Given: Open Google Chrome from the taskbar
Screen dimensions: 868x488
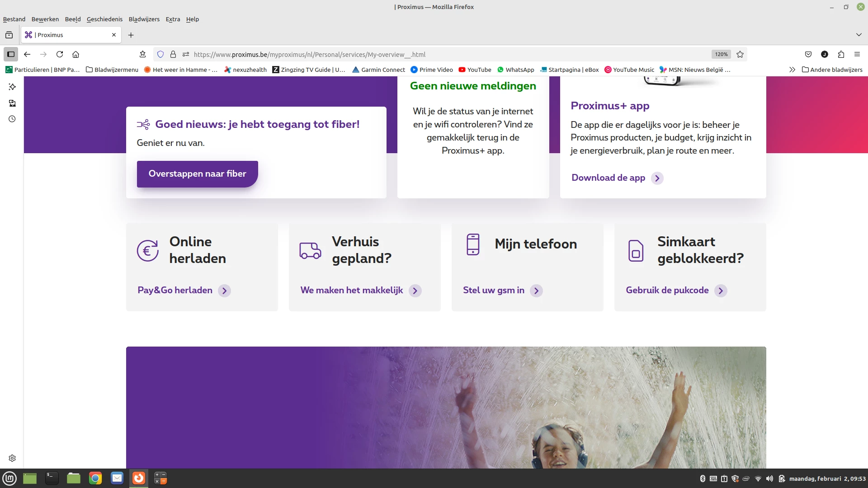Looking at the screenshot, I should click(x=95, y=478).
